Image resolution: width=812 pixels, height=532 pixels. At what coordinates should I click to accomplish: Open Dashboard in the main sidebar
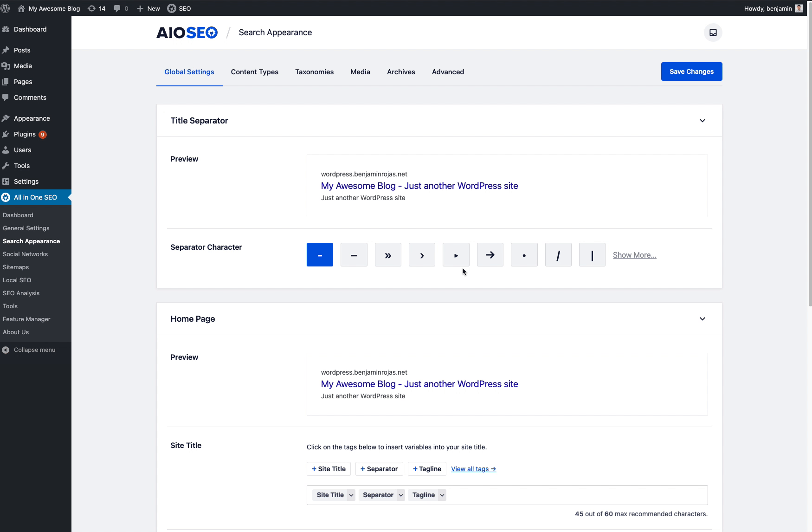[30, 29]
